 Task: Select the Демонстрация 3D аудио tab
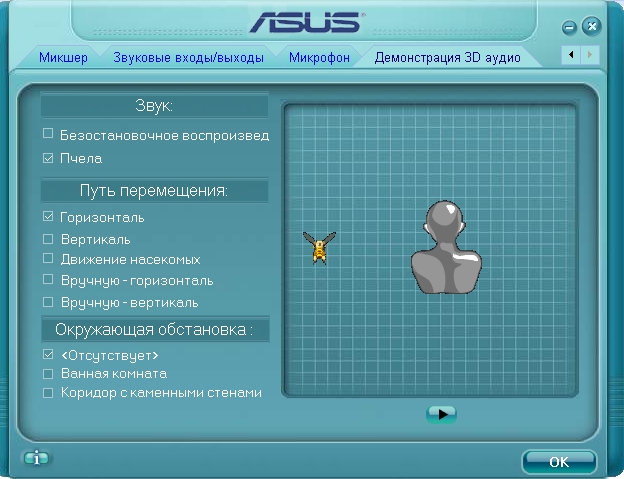(x=447, y=58)
